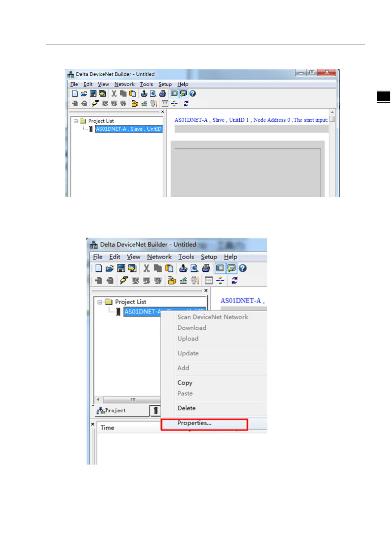Open File menu in upper window

point(74,84)
